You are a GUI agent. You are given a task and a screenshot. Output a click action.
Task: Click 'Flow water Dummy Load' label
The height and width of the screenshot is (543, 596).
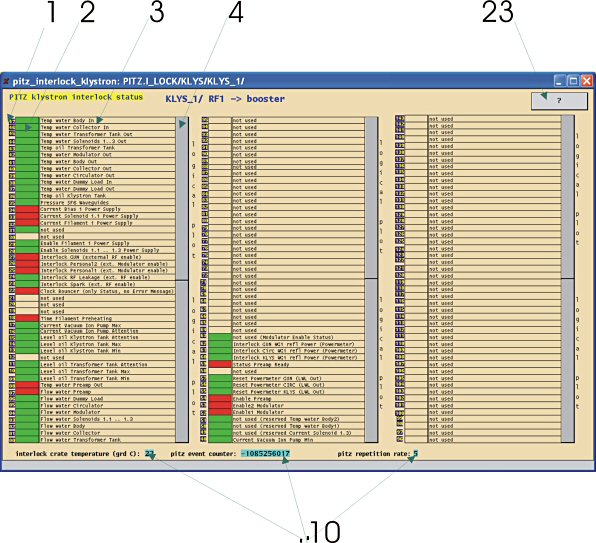pyautogui.click(x=72, y=399)
